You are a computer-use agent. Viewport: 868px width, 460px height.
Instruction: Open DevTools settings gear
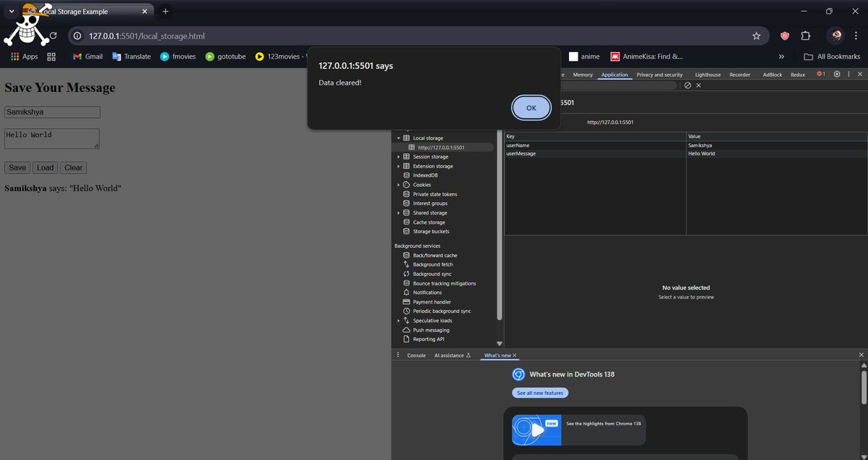(836, 75)
